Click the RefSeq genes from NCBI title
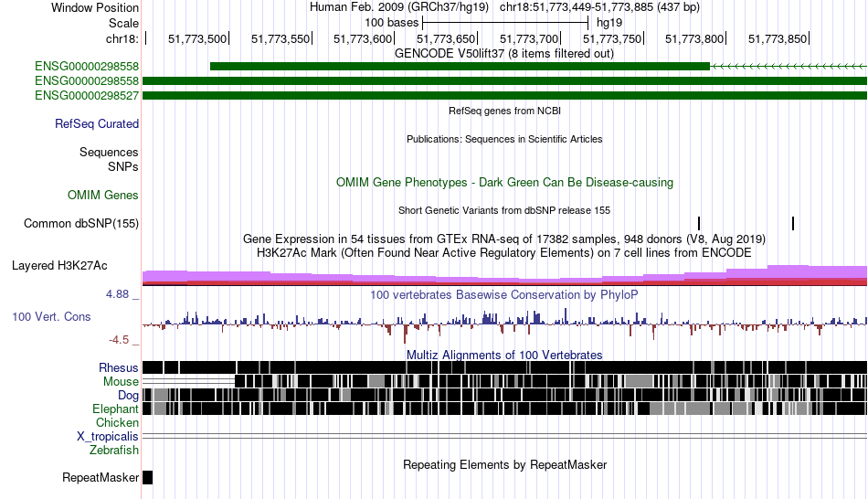 click(504, 111)
